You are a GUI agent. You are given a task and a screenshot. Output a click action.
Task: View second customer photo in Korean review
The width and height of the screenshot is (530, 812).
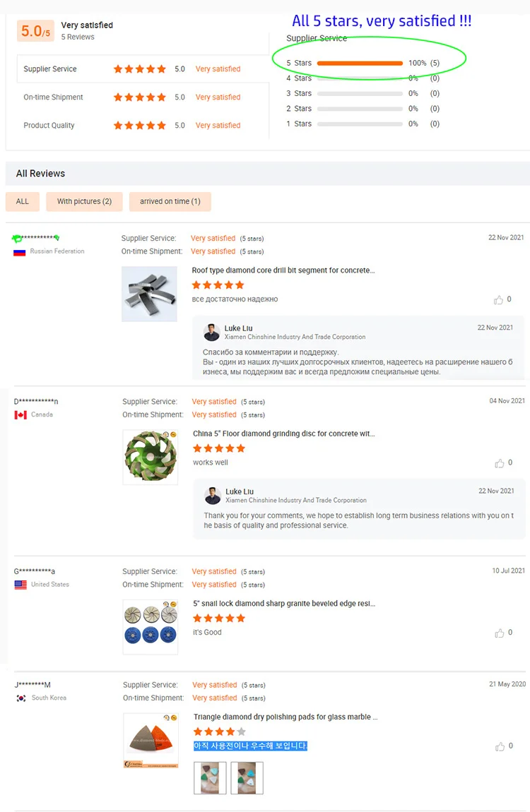click(x=247, y=778)
